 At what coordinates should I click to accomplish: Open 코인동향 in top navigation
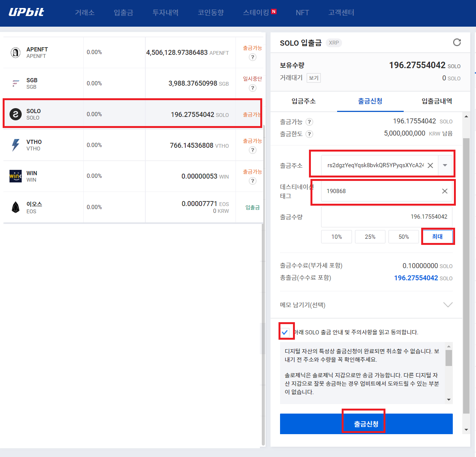(211, 13)
